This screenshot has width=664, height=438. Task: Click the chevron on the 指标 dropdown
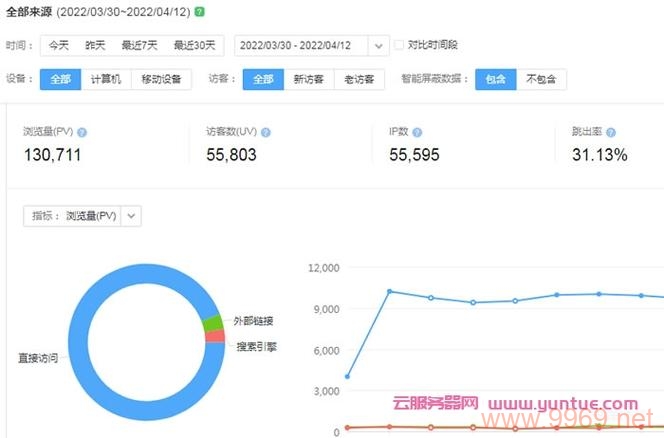point(131,216)
